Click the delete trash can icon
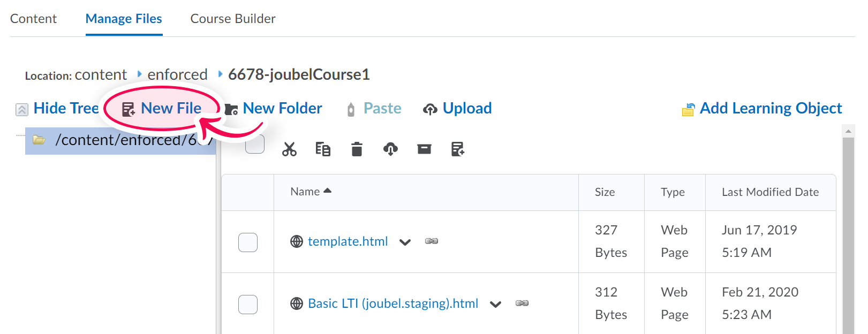Image resolution: width=868 pixels, height=334 pixels. pyautogui.click(x=357, y=149)
